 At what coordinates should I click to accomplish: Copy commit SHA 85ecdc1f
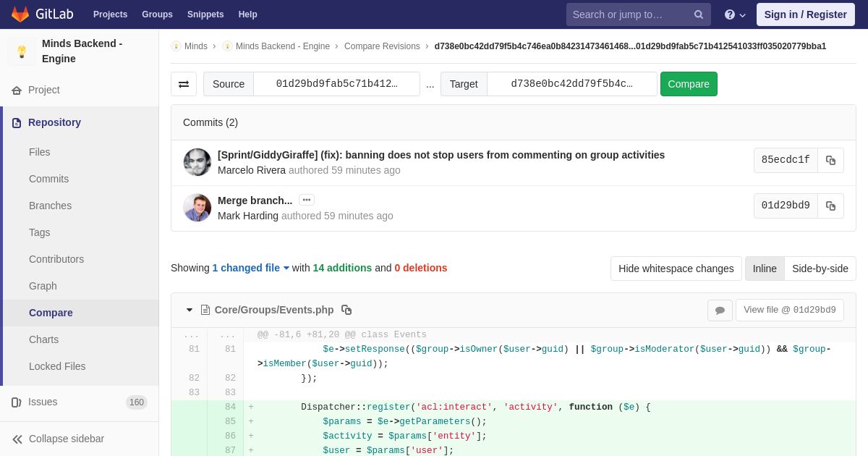pos(830,161)
